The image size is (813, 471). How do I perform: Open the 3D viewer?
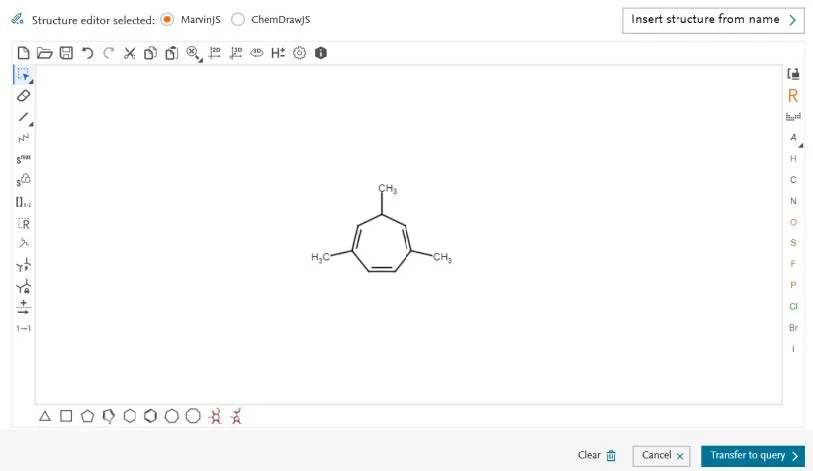point(257,53)
